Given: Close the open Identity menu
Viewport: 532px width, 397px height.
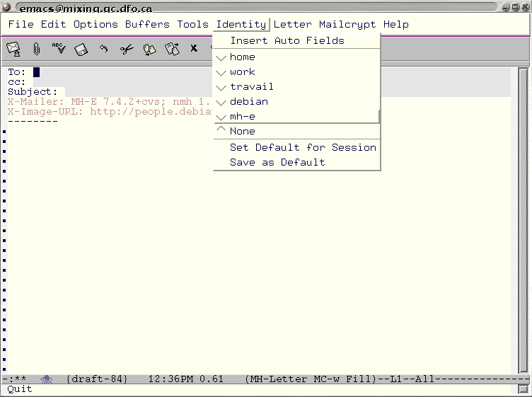Looking at the screenshot, I should pyautogui.click(x=241, y=25).
